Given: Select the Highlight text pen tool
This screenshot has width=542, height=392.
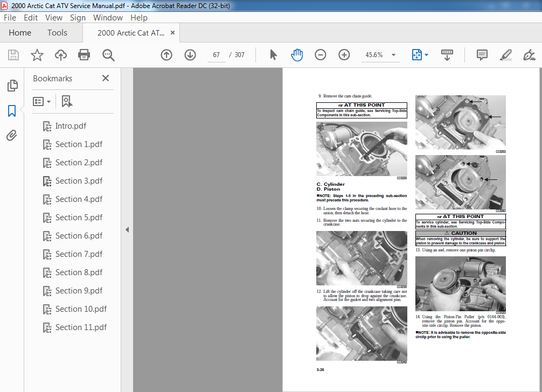Looking at the screenshot, I should [x=506, y=55].
